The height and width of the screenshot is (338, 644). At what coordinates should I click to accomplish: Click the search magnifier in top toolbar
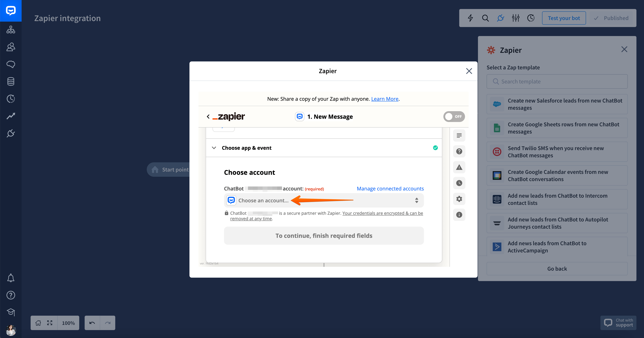coord(485,18)
